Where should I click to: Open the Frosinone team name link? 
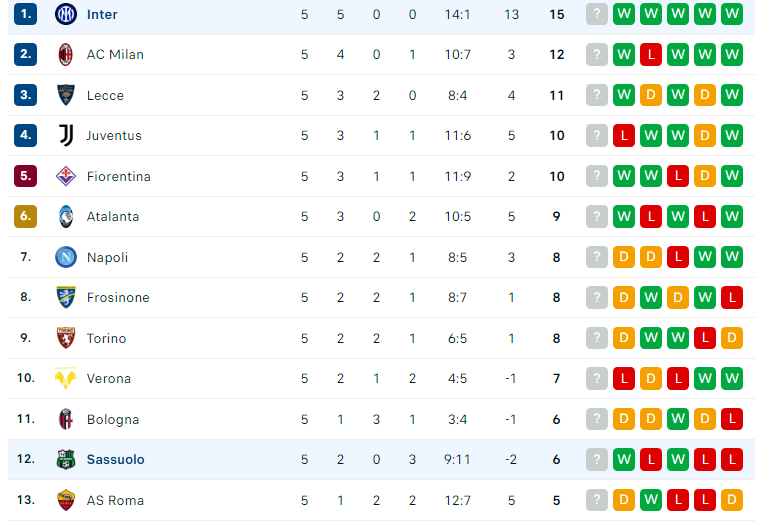tap(118, 297)
